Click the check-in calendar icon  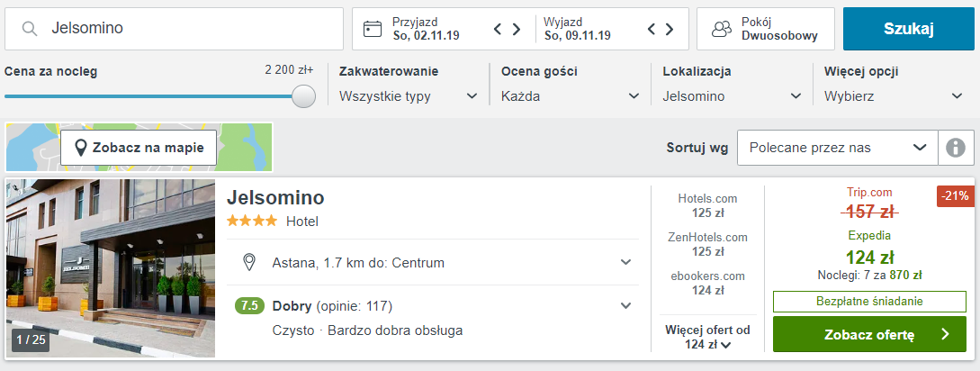(x=373, y=29)
